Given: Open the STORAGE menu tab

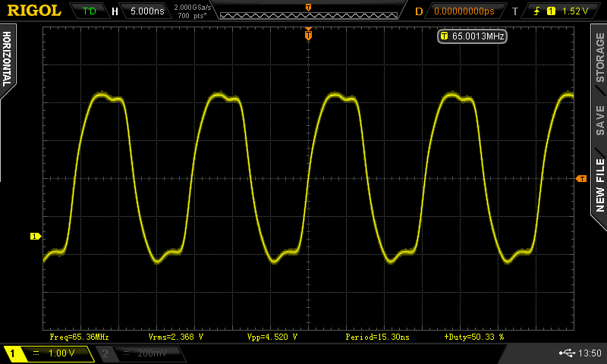Looking at the screenshot, I should 599,58.
